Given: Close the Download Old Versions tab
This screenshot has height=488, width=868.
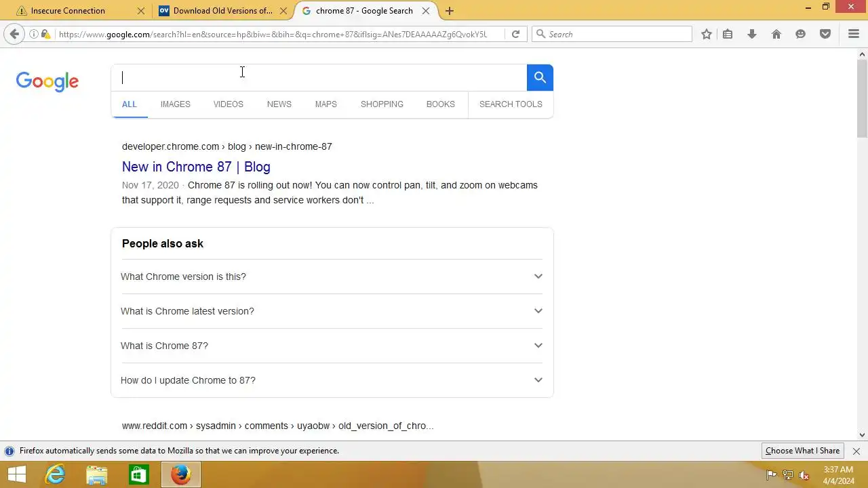Looking at the screenshot, I should [283, 11].
